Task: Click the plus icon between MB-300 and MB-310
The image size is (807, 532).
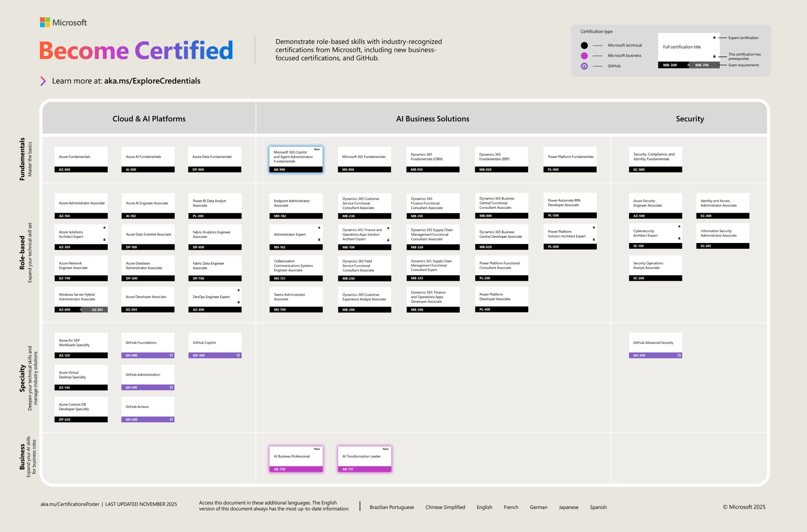Action: pos(688,65)
